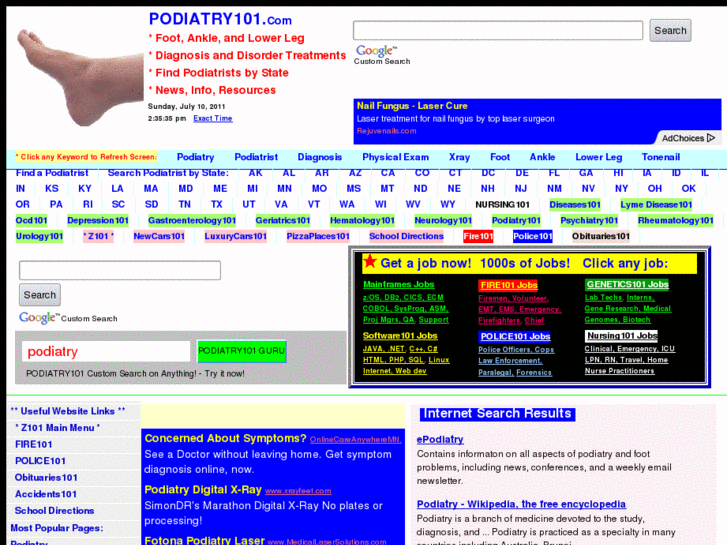The image size is (727, 545).
Task: Choose state WY in podiatrist search
Action: [447, 205]
